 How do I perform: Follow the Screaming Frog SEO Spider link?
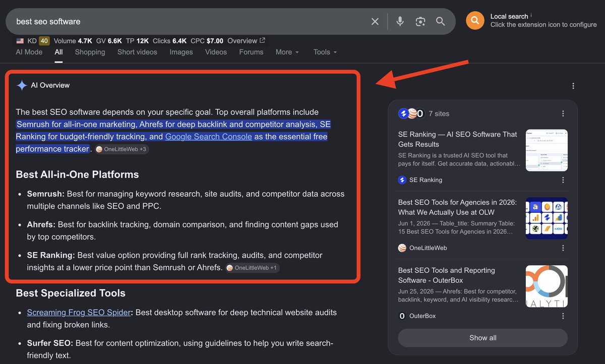[x=79, y=313]
